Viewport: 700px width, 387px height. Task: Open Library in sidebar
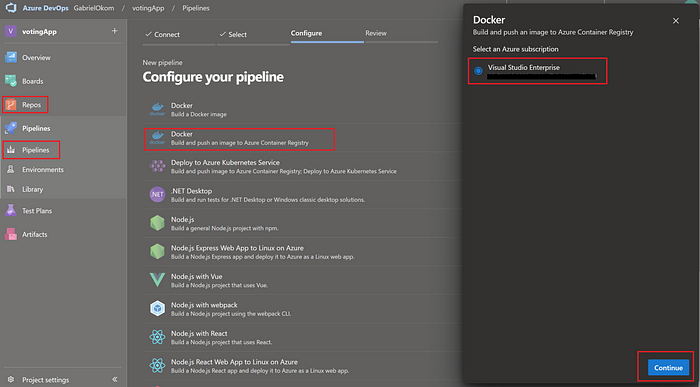coord(33,189)
